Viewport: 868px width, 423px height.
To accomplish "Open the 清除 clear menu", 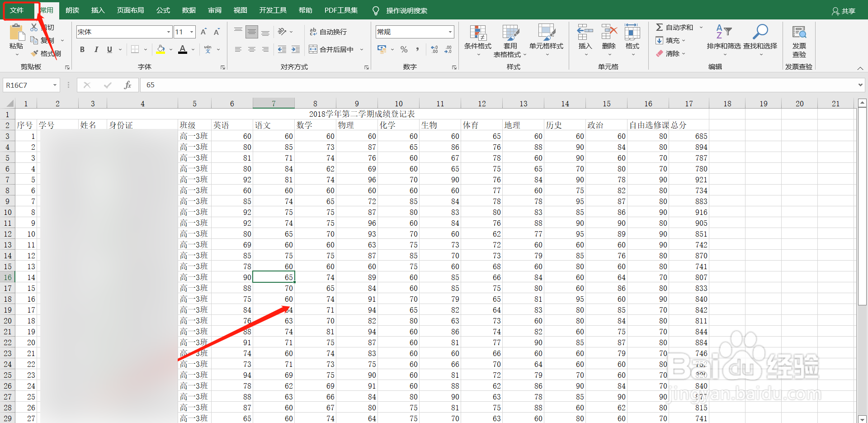I will [670, 53].
